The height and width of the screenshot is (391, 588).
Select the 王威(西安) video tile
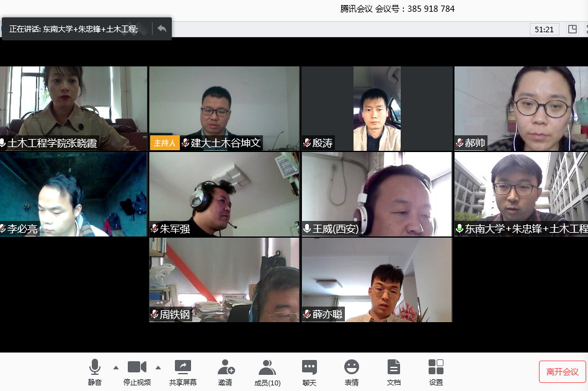click(x=376, y=194)
